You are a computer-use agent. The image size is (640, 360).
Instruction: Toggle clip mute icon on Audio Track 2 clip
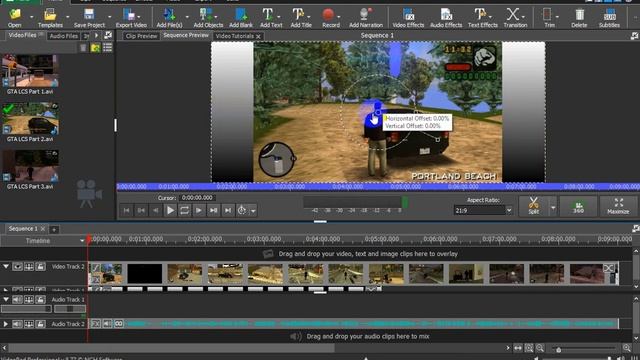[107, 324]
